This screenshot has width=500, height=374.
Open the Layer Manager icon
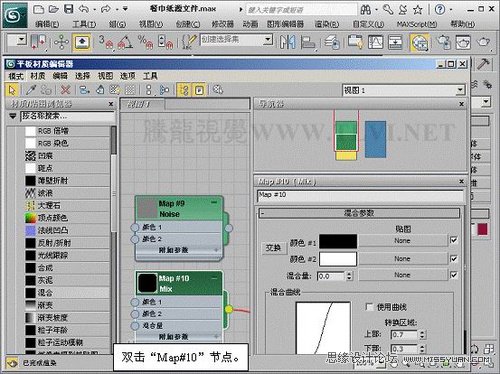tap(332, 42)
